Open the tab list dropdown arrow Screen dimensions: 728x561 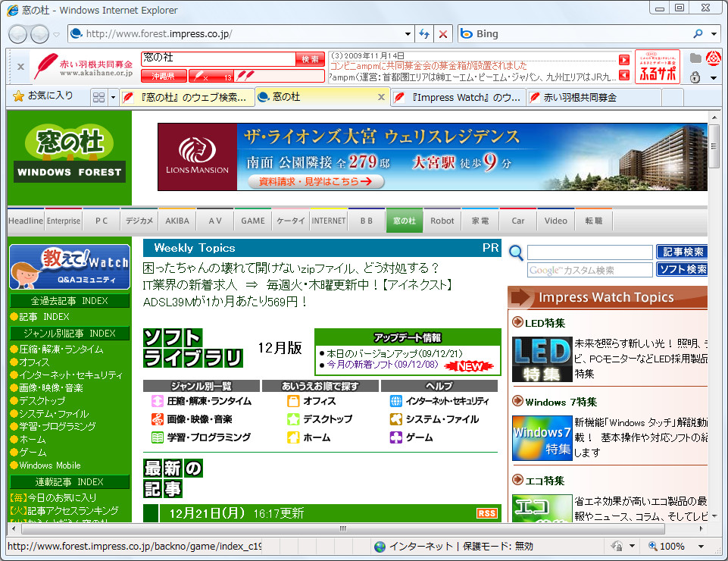(x=113, y=97)
